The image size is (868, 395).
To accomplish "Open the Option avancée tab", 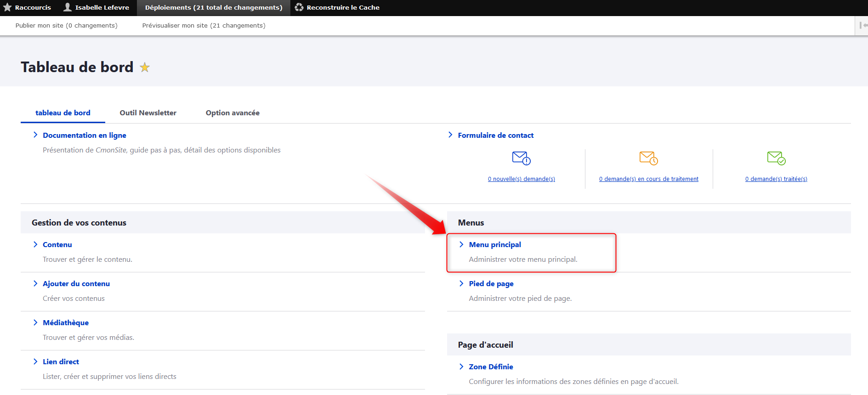I will [233, 113].
